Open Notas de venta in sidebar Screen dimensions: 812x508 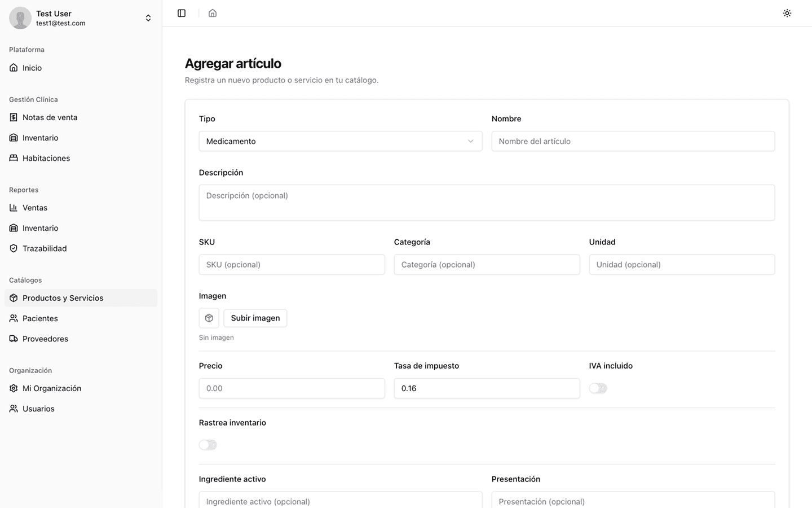(50, 117)
